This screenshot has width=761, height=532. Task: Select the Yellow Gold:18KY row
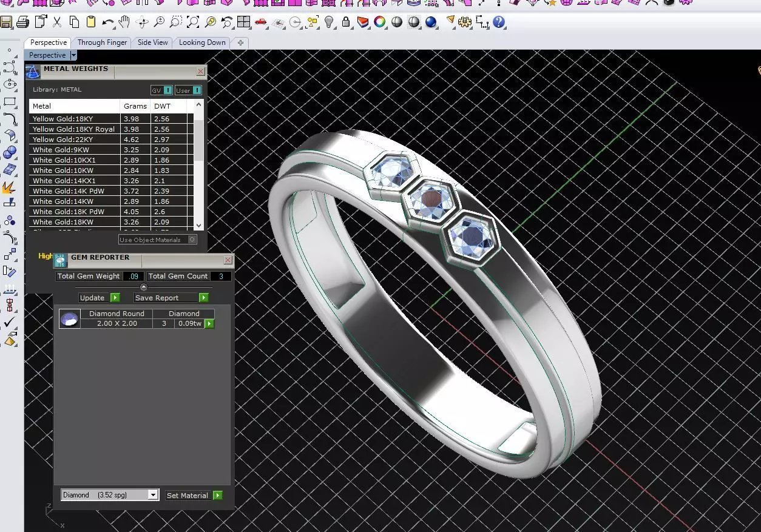(x=112, y=119)
